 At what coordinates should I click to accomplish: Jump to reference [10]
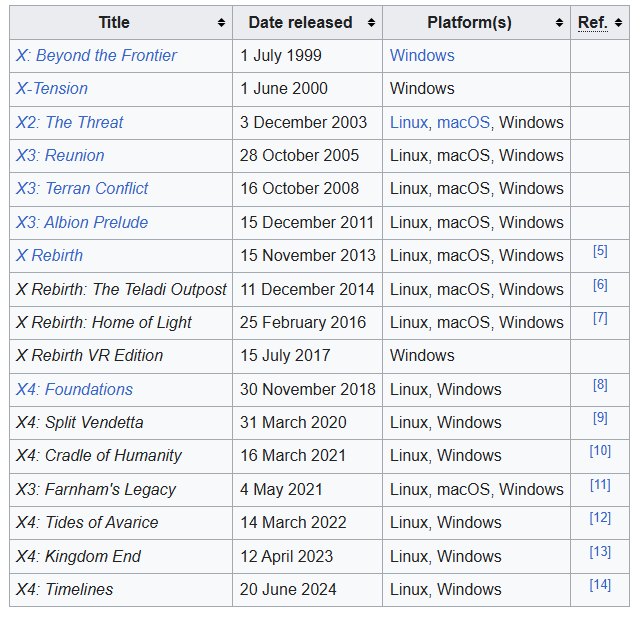600,451
